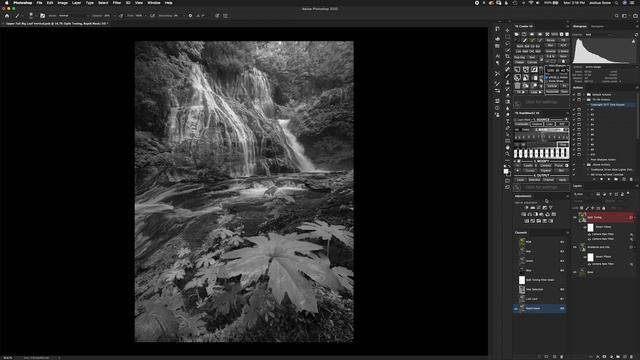Delete the current channel with the Channels trash icon

(x=561, y=356)
